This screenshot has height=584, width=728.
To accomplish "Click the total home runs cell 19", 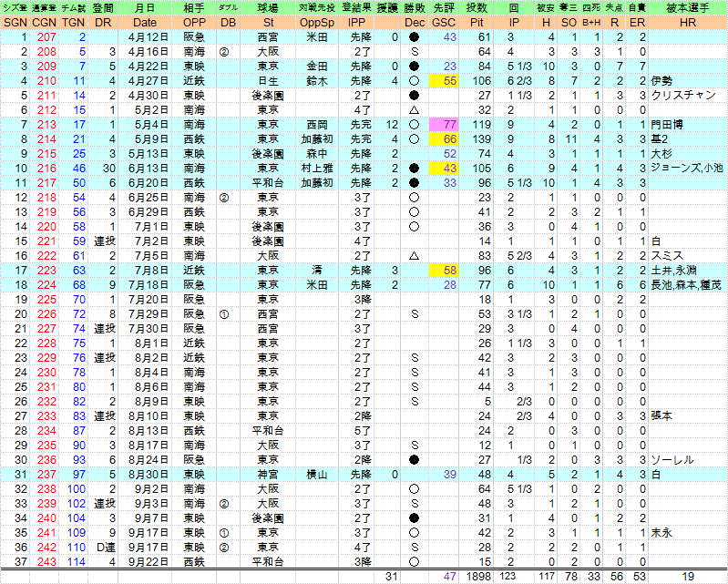I will coord(688,576).
